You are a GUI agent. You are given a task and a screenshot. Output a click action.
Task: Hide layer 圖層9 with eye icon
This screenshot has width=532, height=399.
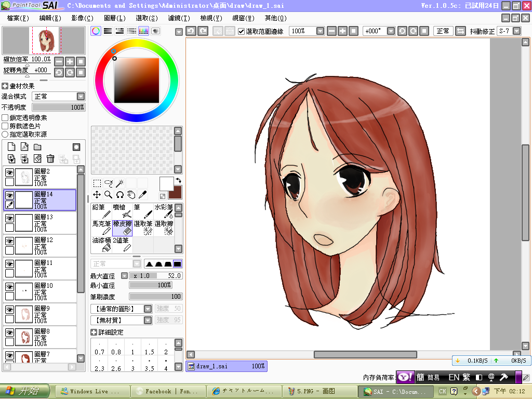tap(9, 310)
